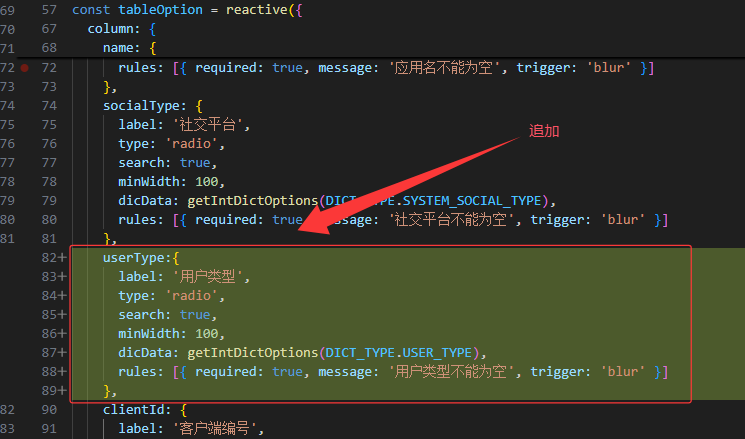Viewport: 745px width, 439px height.
Task: Click the plus marker beside added line 82
Action: pyautogui.click(x=61, y=257)
